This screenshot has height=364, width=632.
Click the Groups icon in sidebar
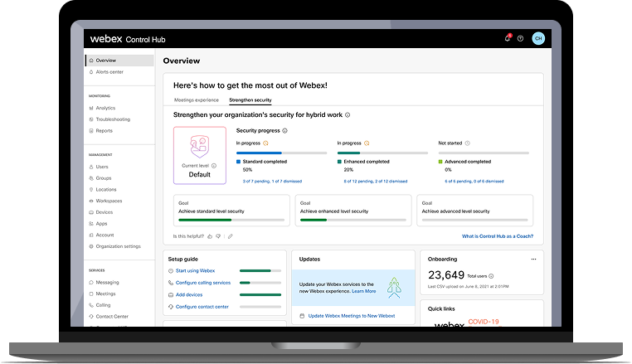(x=91, y=177)
